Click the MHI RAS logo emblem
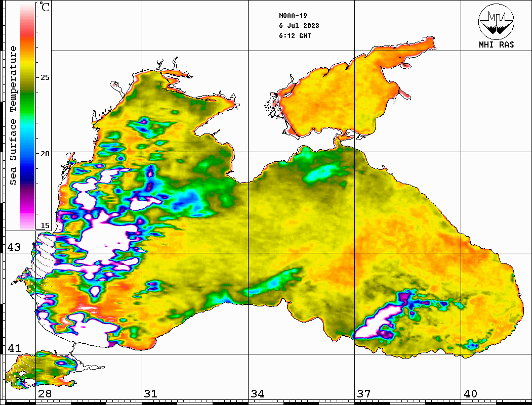This screenshot has width=532, height=405. click(496, 21)
